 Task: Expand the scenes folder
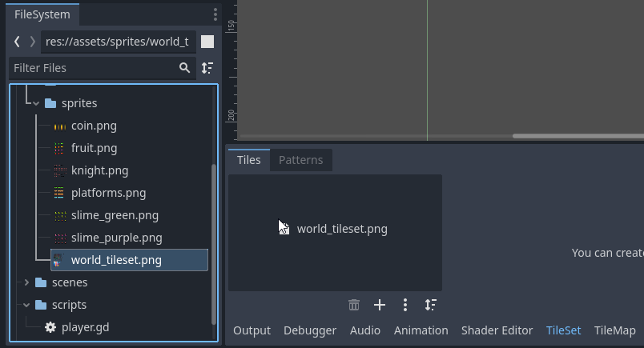(26, 282)
